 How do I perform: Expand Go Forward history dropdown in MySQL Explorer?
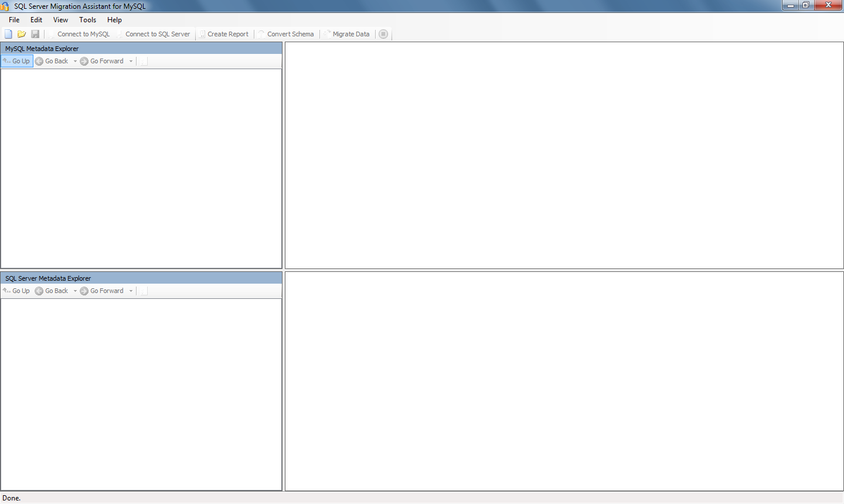(x=131, y=61)
